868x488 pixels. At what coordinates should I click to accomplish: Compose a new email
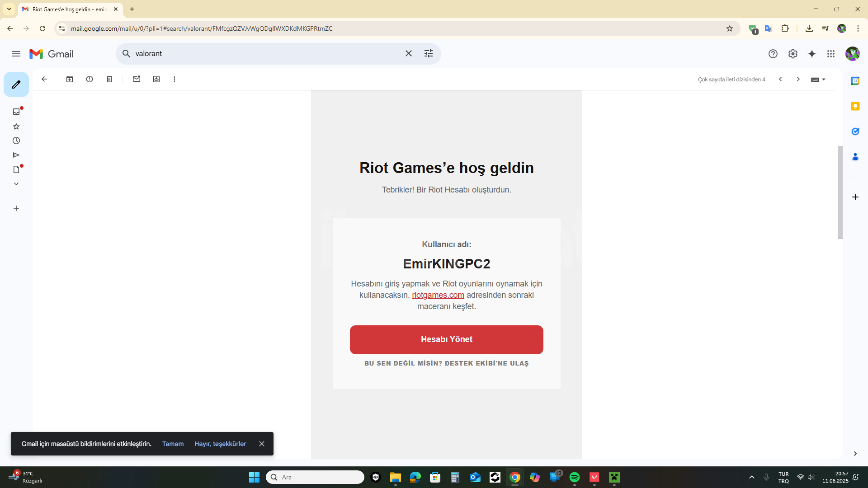click(16, 84)
